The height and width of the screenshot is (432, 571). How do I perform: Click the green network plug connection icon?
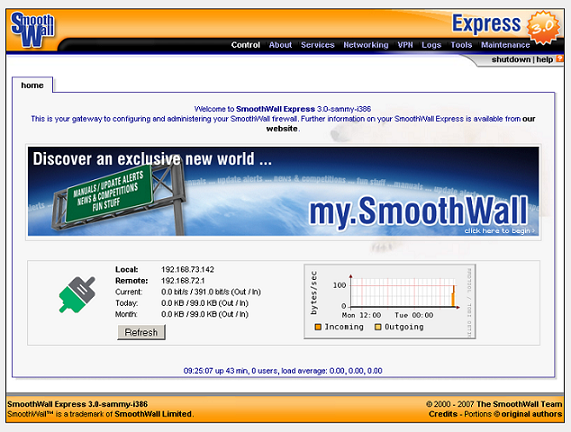pos(77,294)
